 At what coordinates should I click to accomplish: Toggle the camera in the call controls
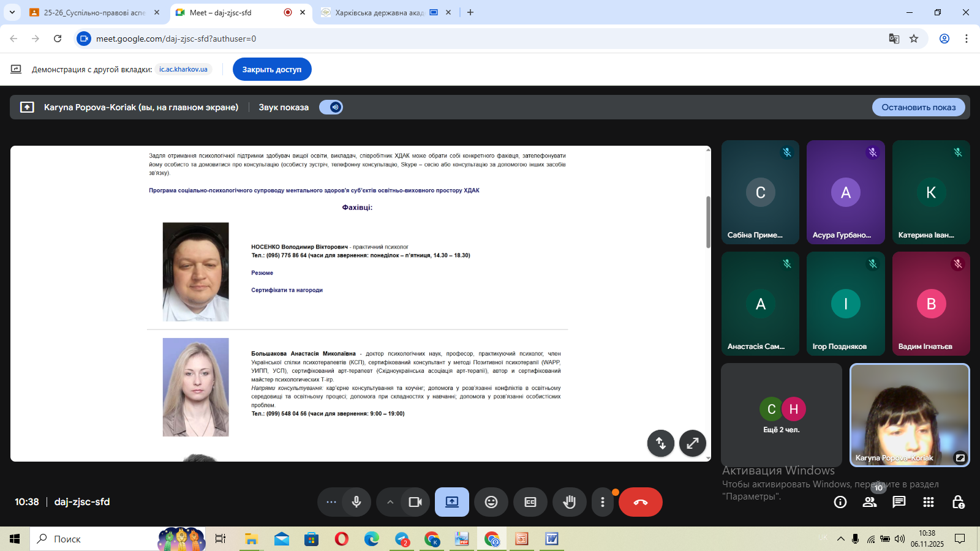click(415, 502)
